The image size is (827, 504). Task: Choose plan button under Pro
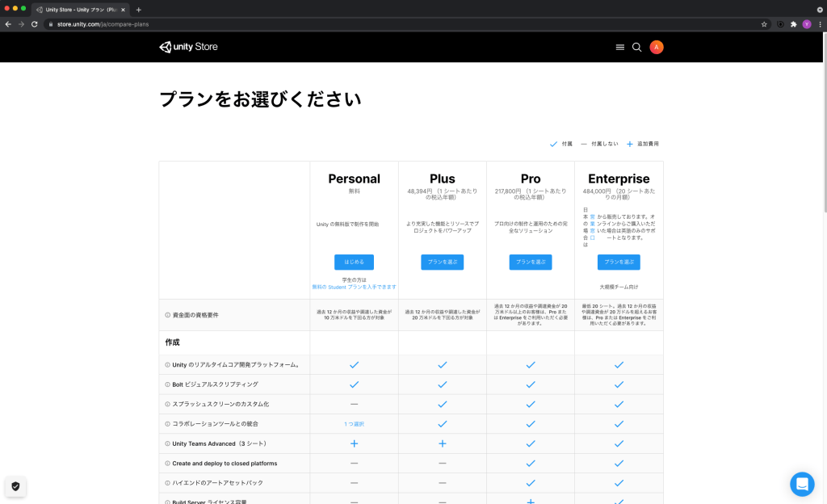(x=531, y=262)
